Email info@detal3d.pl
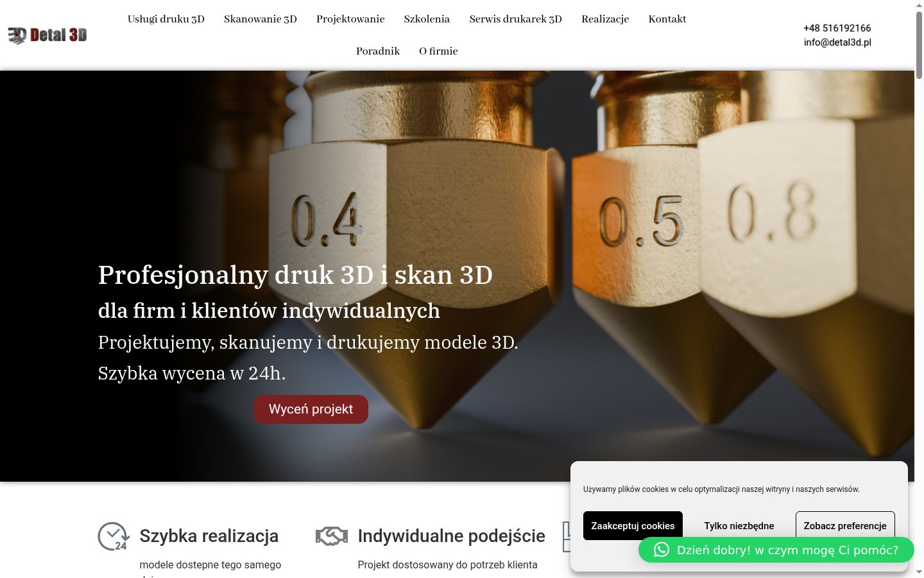 [x=837, y=42]
